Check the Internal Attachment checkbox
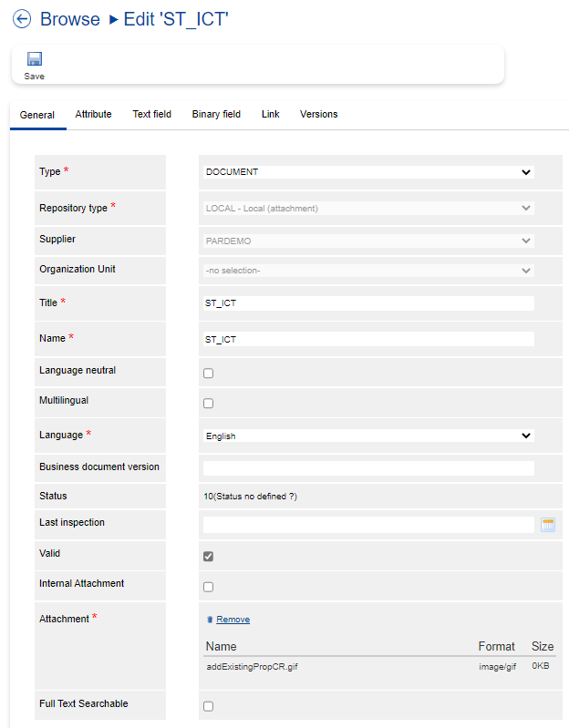 [x=209, y=587]
